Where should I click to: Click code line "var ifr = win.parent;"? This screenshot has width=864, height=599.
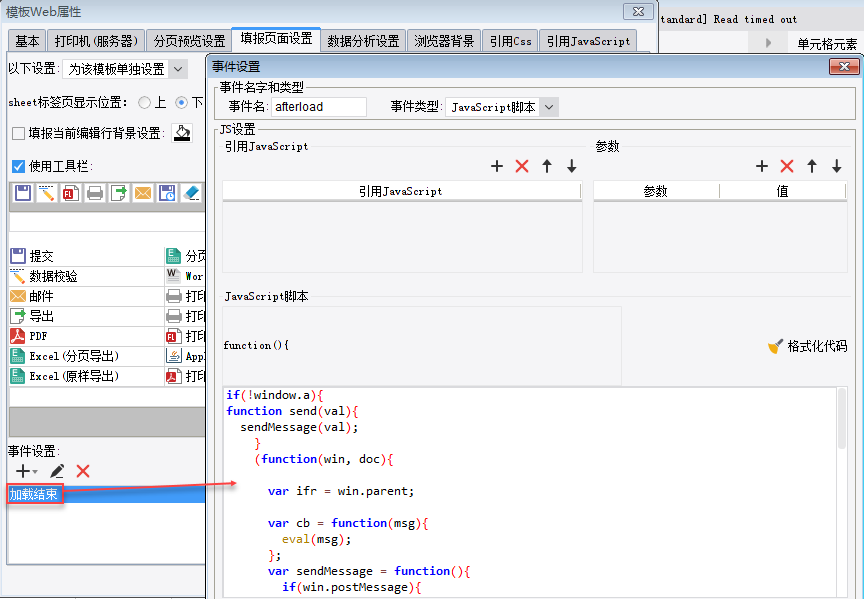[341, 491]
